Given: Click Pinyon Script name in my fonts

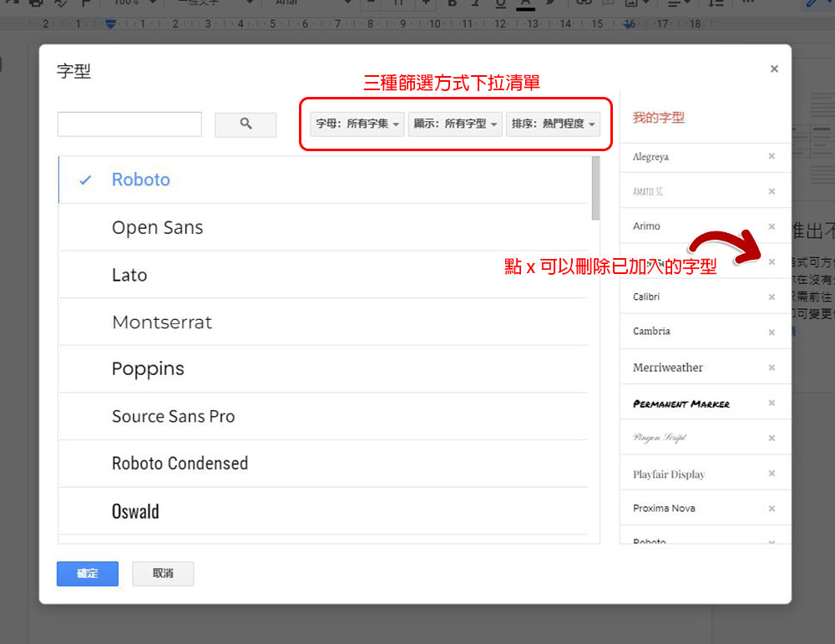Looking at the screenshot, I should tap(660, 438).
